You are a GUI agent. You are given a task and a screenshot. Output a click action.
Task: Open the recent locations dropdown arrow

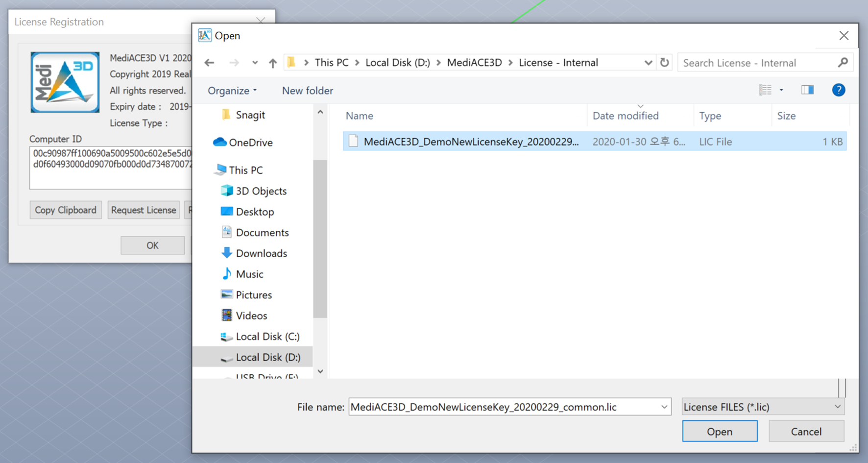255,63
